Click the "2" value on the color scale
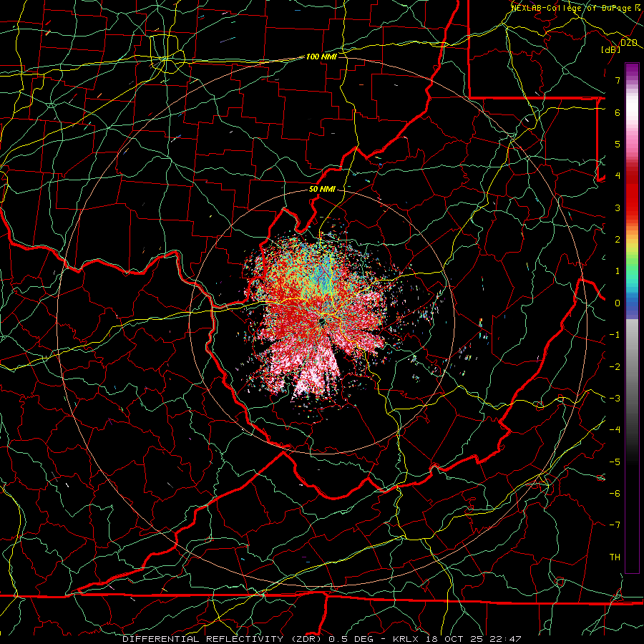Screen dimensions: 644x644 coord(618,240)
